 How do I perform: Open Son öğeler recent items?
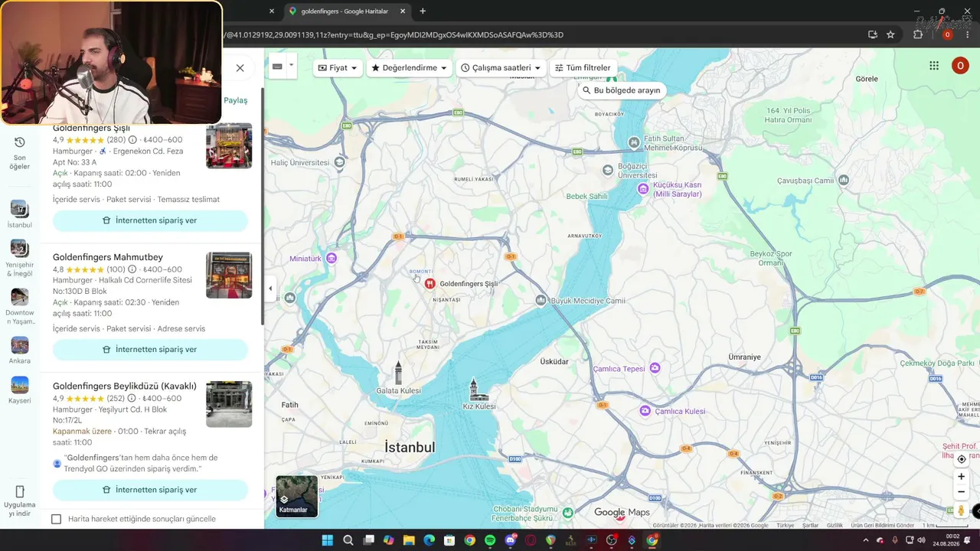19,153
